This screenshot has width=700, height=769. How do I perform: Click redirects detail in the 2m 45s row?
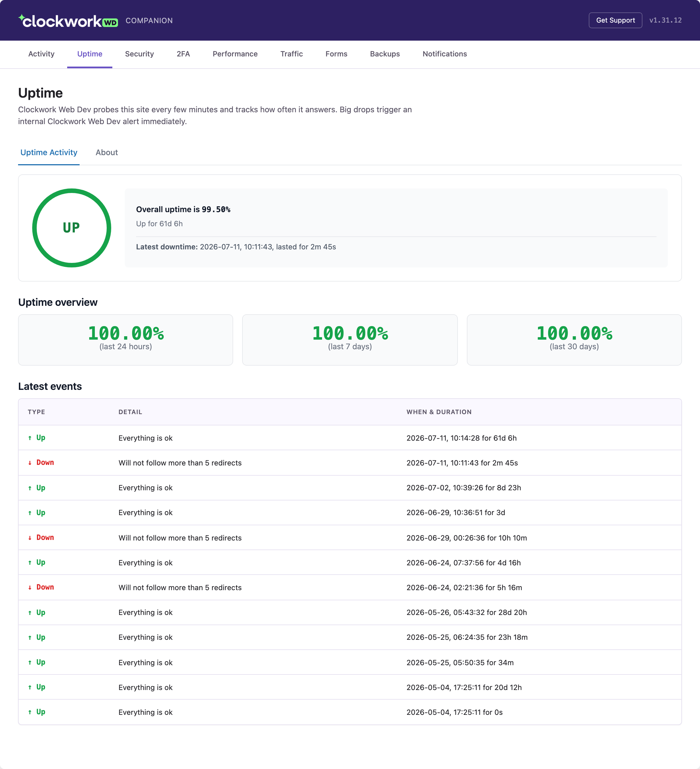pyautogui.click(x=180, y=463)
